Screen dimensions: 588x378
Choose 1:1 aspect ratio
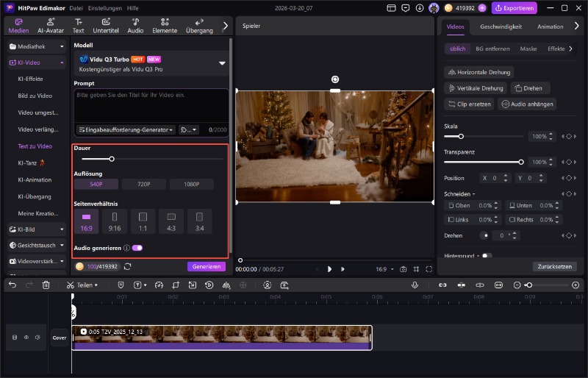143,221
